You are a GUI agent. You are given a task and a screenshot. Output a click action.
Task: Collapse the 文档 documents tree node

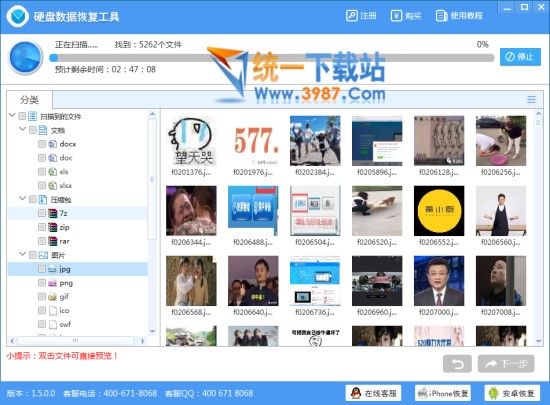coord(22,129)
